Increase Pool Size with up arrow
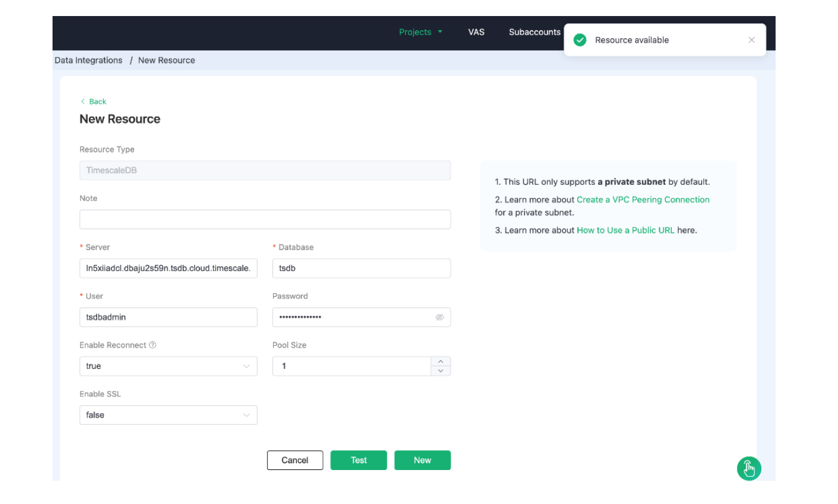This screenshot has height=504, width=838. tap(441, 362)
